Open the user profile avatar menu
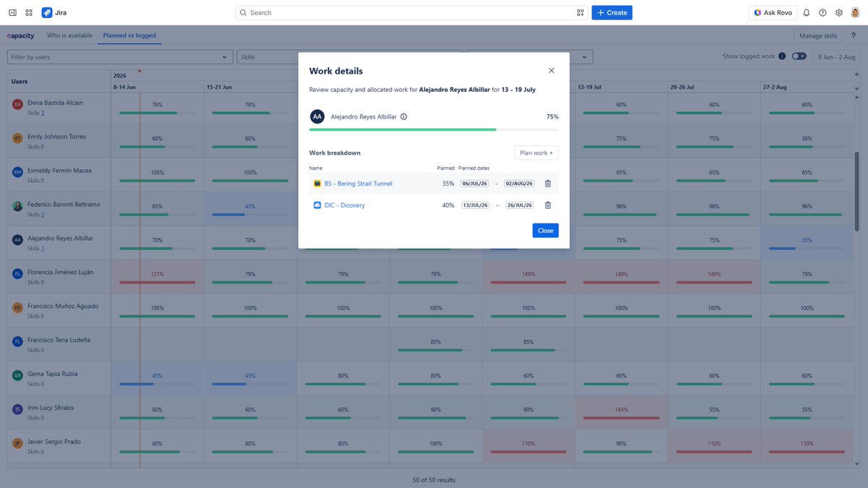 (855, 12)
